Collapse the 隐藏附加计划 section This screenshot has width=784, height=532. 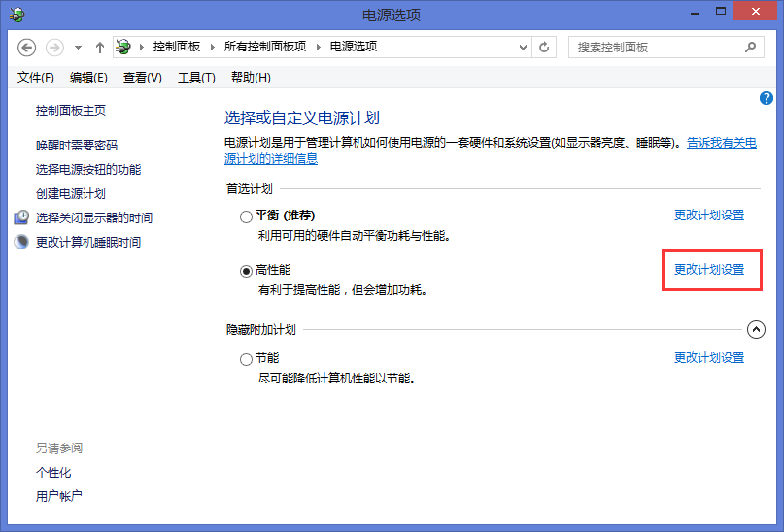tap(757, 330)
